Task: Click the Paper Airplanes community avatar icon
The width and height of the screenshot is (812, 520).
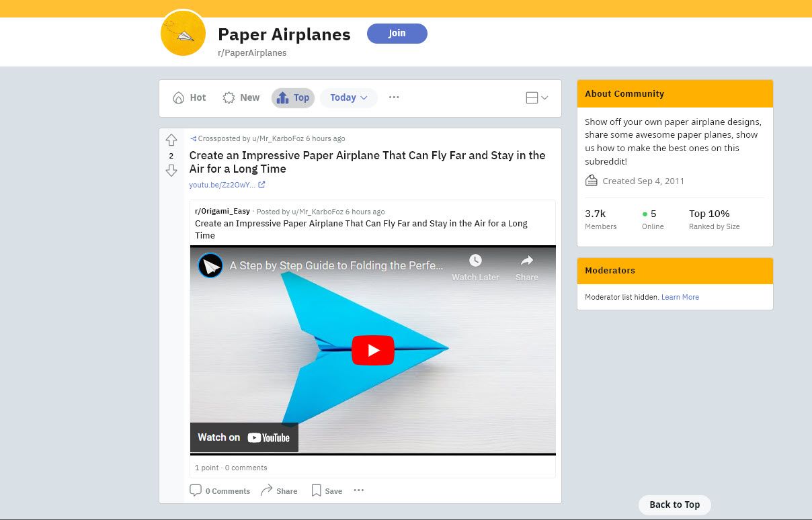Action: (x=183, y=33)
